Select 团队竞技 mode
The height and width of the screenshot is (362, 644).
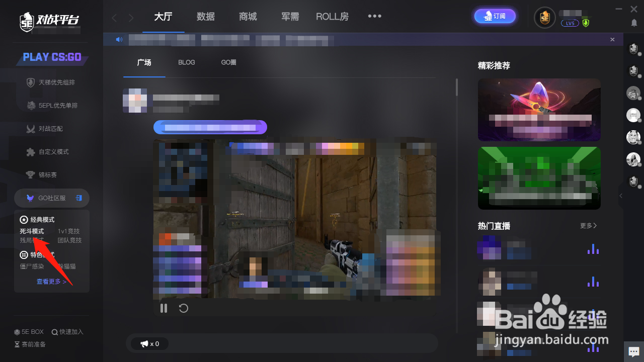point(69,240)
